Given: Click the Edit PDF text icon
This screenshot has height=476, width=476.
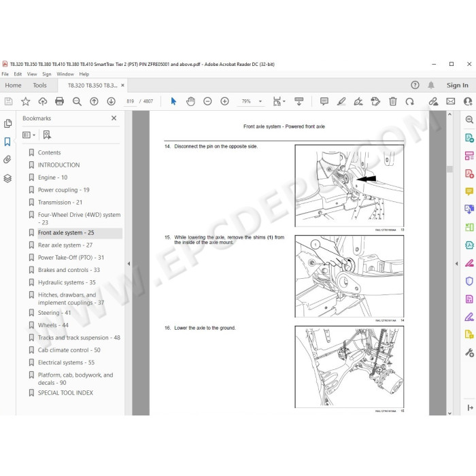Looking at the screenshot, I should click(x=375, y=101).
